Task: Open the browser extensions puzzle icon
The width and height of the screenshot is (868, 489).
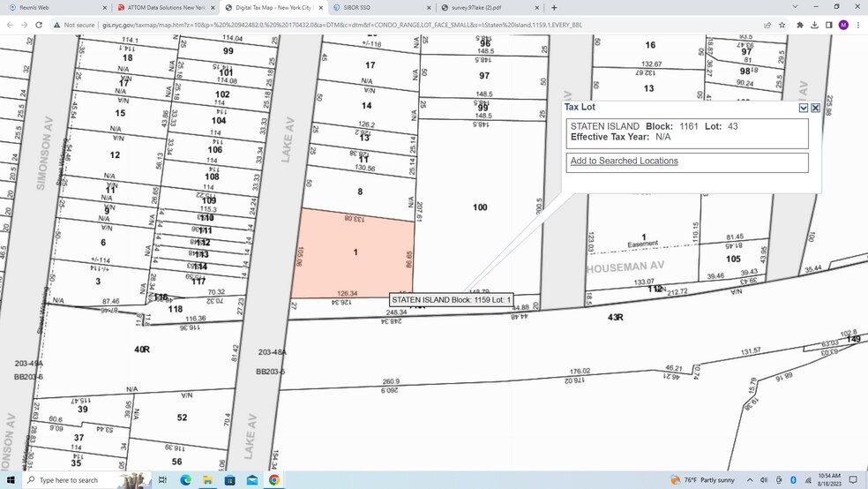Action: (799, 25)
